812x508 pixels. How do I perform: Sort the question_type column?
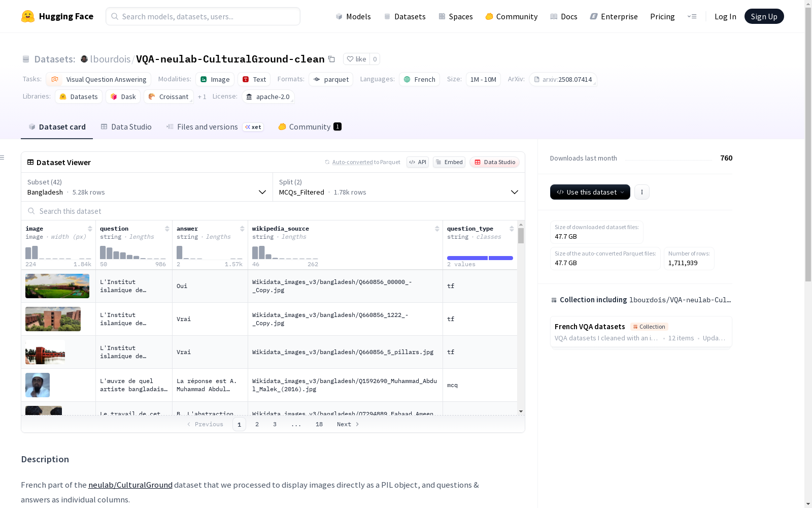(512, 229)
